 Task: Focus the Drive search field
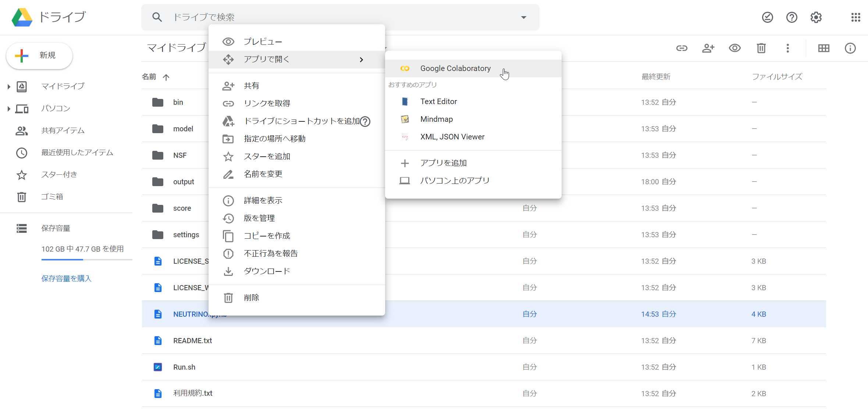pyautogui.click(x=340, y=17)
